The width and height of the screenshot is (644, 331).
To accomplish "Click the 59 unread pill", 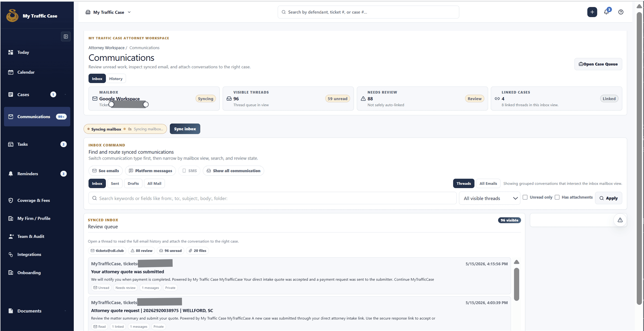I will [x=338, y=99].
